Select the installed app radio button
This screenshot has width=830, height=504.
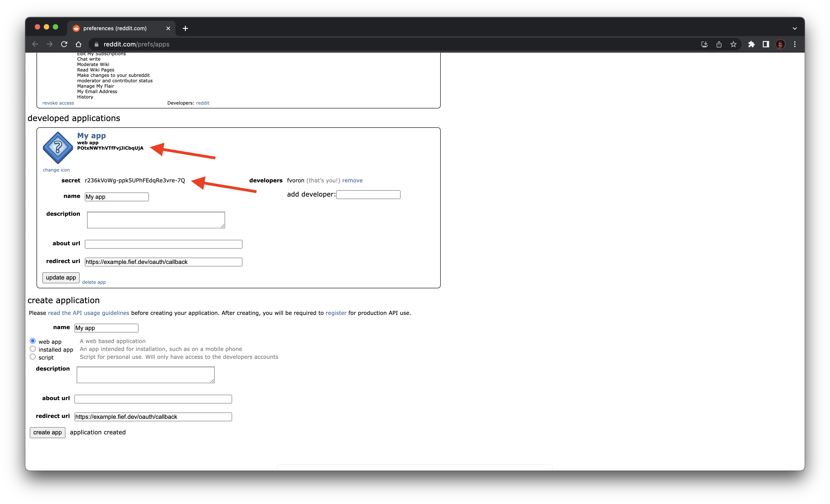pos(33,348)
